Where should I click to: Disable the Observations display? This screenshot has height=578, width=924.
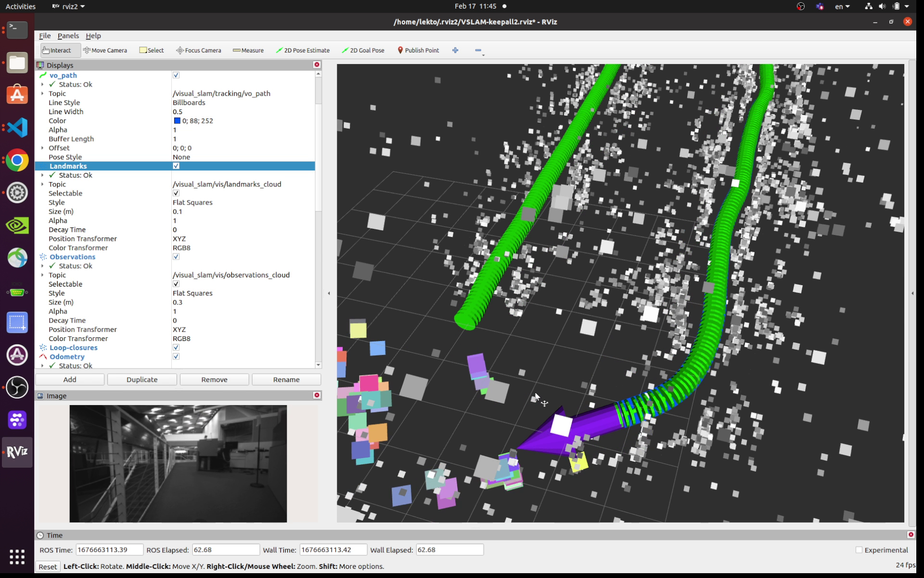[x=176, y=257]
